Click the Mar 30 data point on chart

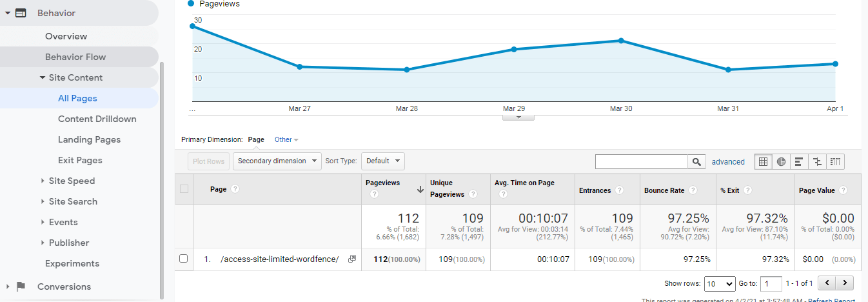pos(621,41)
